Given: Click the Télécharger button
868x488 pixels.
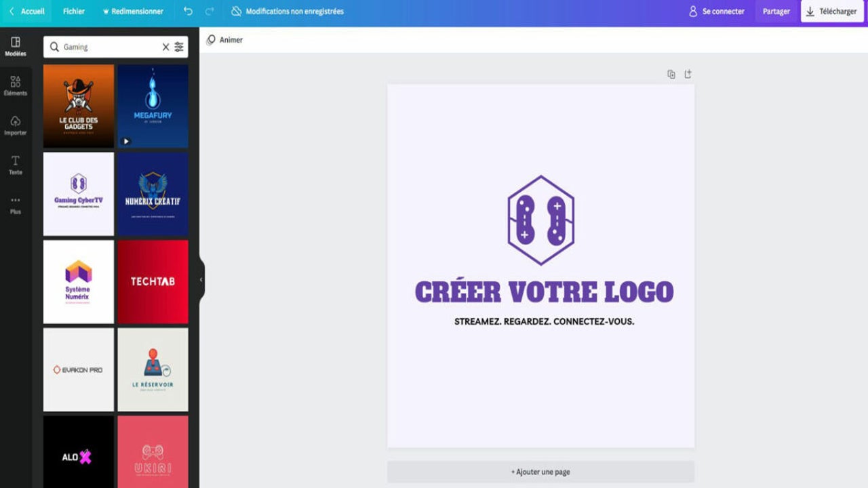Looking at the screenshot, I should point(832,11).
